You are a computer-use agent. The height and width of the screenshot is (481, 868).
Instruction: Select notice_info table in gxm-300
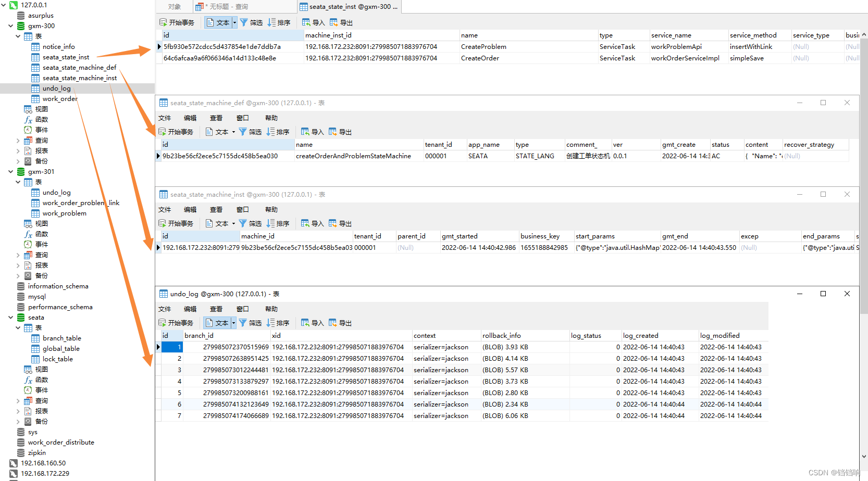pos(58,47)
